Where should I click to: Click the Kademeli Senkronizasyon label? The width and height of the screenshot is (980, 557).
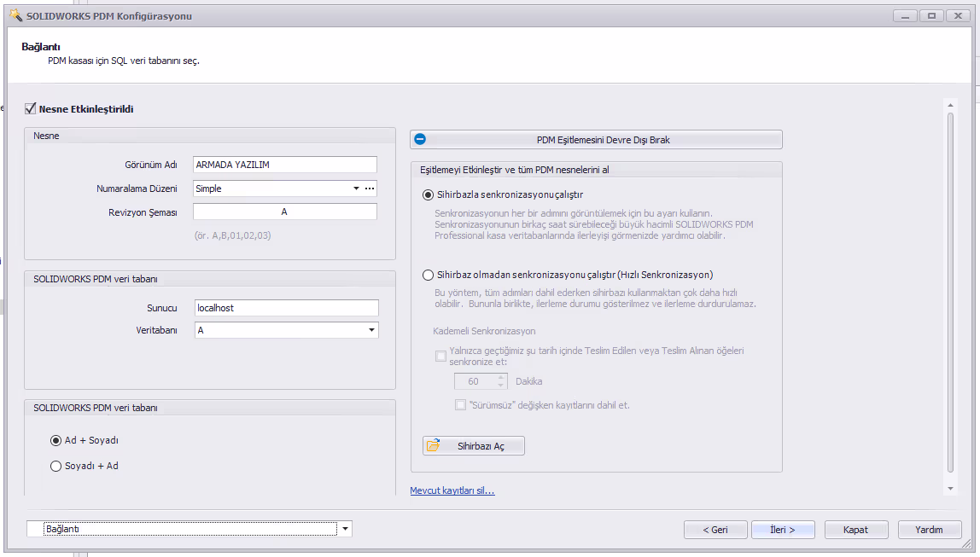(484, 331)
